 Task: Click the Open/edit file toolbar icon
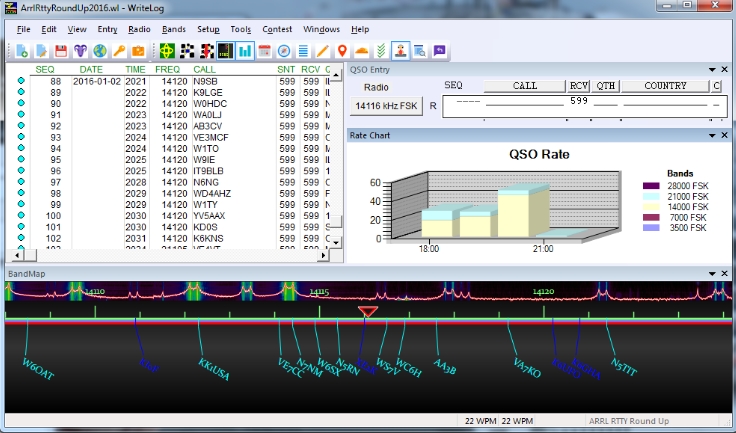pos(41,51)
